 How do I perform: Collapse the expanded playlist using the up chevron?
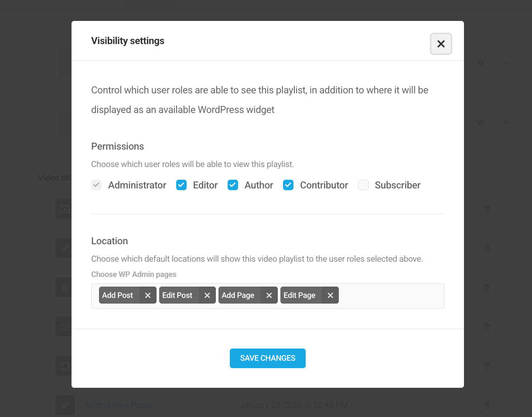[507, 123]
